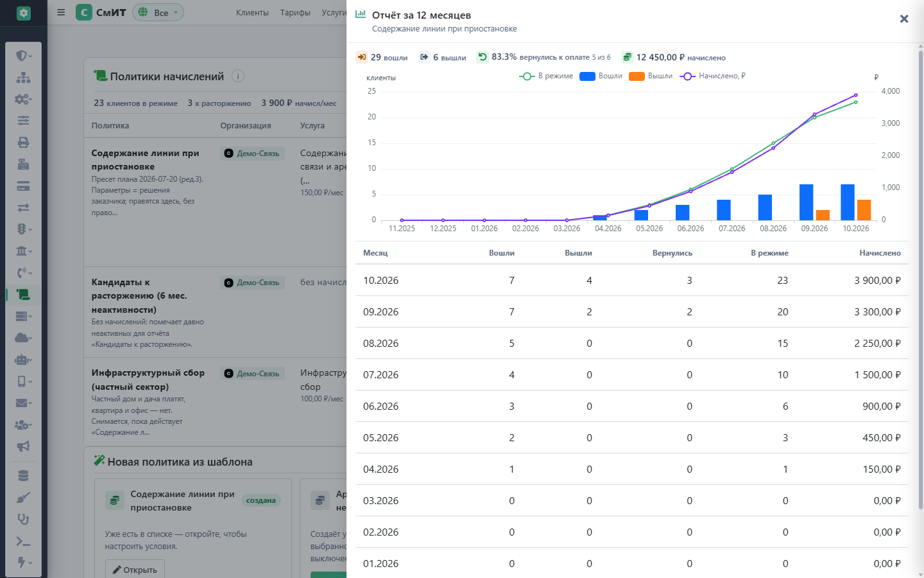Open the credit card sidebar icon
Screen dimensions: 924x578
(x=23, y=186)
